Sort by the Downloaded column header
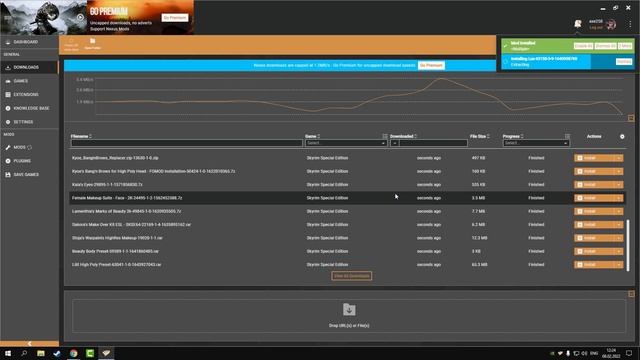640x360 pixels. point(402,136)
